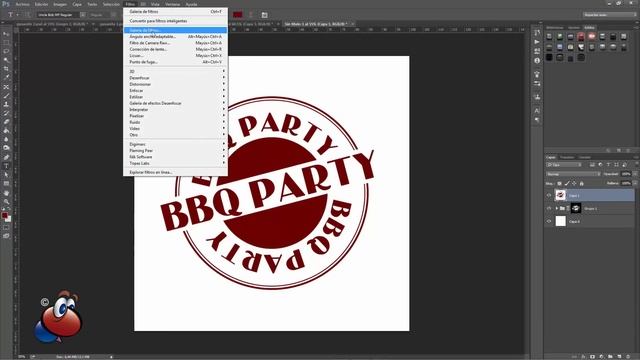
Task: Open workspace selector dropdown
Action: click(609, 15)
